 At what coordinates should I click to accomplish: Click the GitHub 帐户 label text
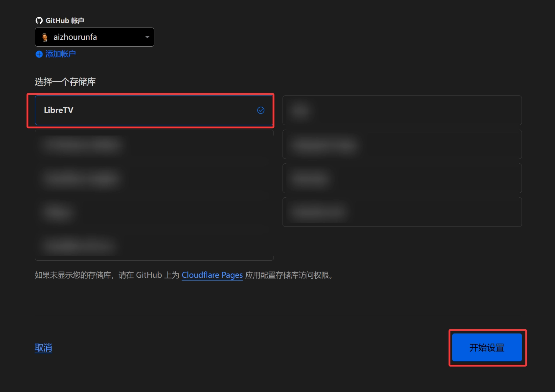[x=65, y=21]
